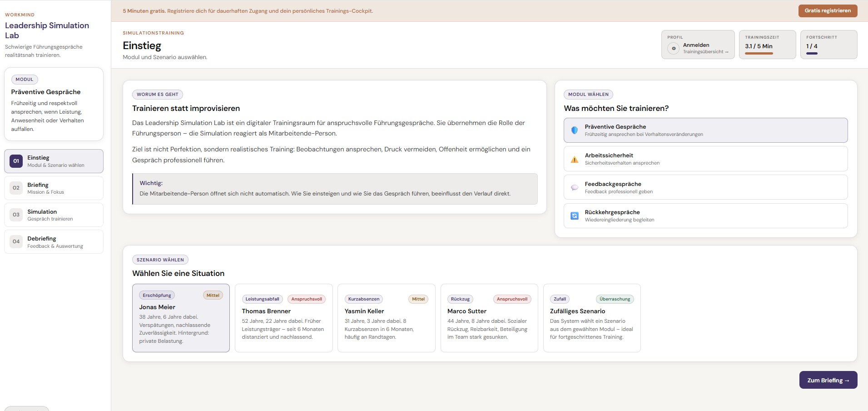
Task: Click the 03 step number badge
Action: (x=16, y=215)
